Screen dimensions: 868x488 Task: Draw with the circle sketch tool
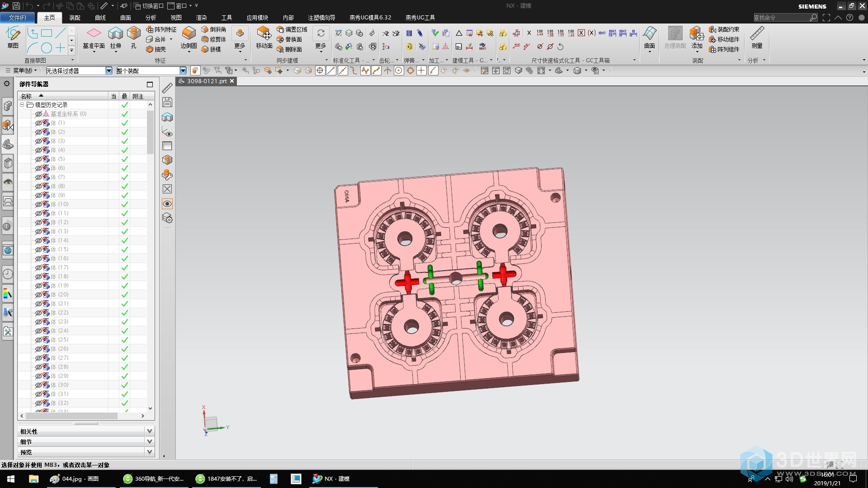point(47,48)
